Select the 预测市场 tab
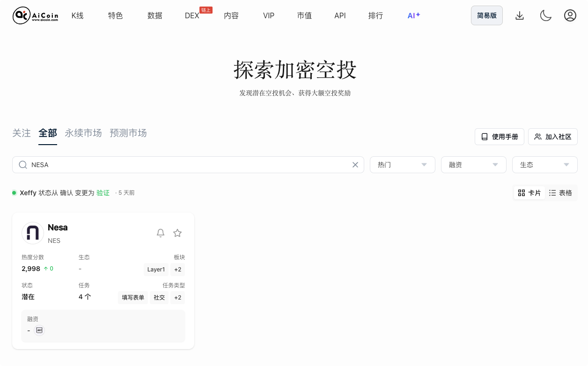588x366 pixels. [128, 133]
